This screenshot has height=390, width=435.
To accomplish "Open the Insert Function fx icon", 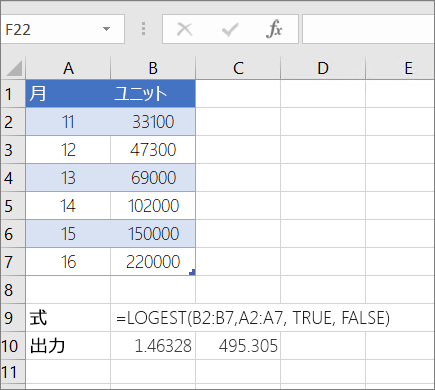I will tap(274, 29).
